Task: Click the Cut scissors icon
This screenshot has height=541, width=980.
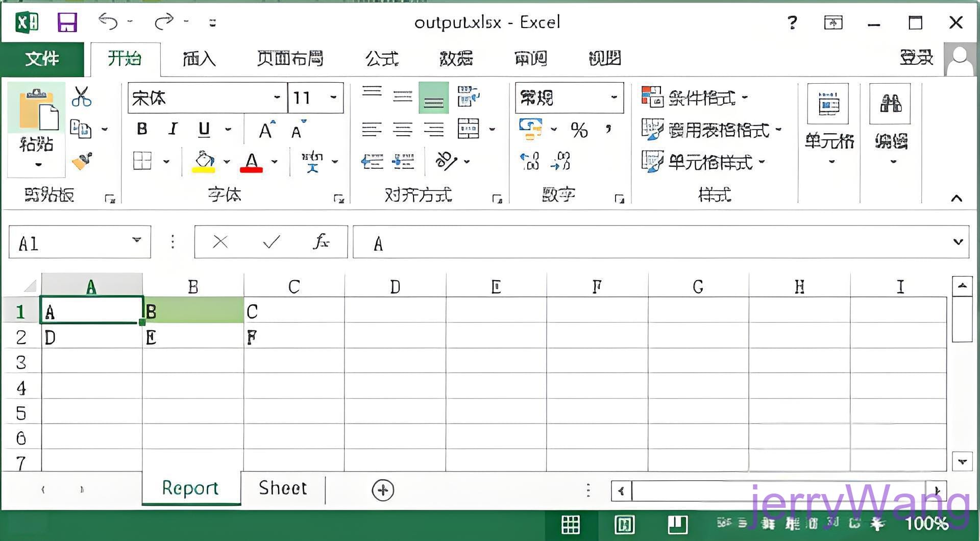Action: tap(81, 96)
